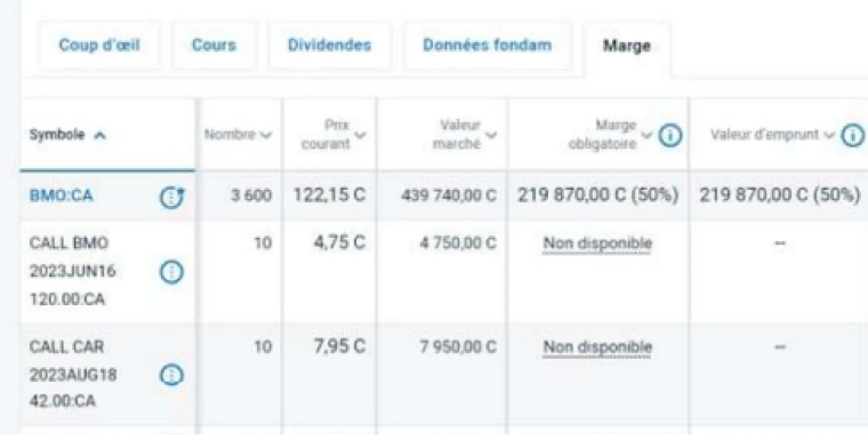Viewport: 868px width, 435px height.
Task: Select the Dividendes tab
Action: click(329, 45)
